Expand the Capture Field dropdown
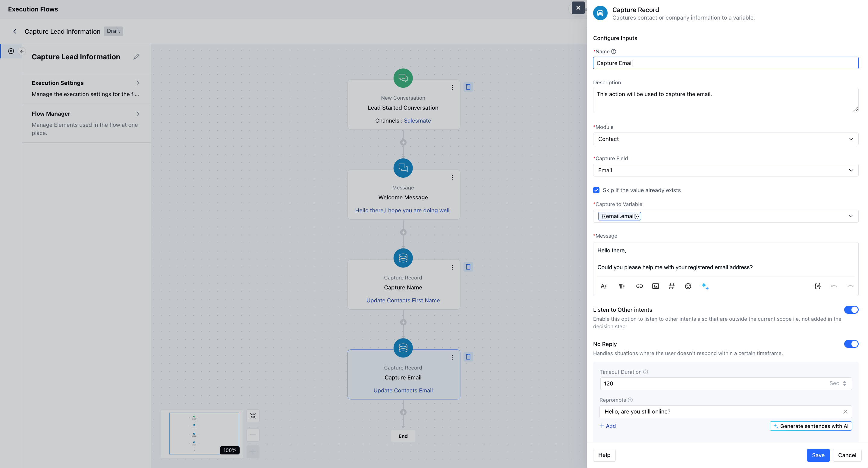The height and width of the screenshot is (468, 868). pos(725,170)
